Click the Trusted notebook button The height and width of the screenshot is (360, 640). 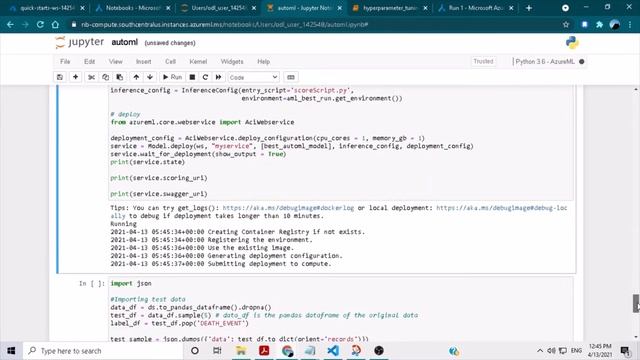(483, 61)
